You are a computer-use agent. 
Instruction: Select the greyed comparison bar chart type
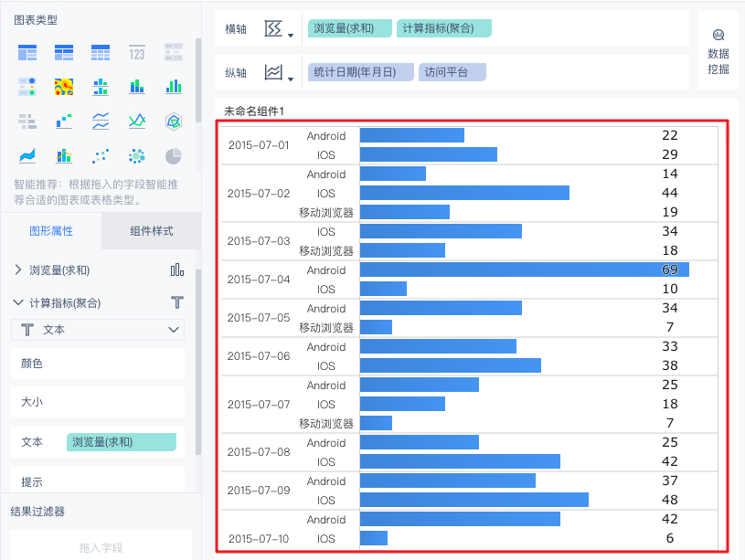[27, 122]
